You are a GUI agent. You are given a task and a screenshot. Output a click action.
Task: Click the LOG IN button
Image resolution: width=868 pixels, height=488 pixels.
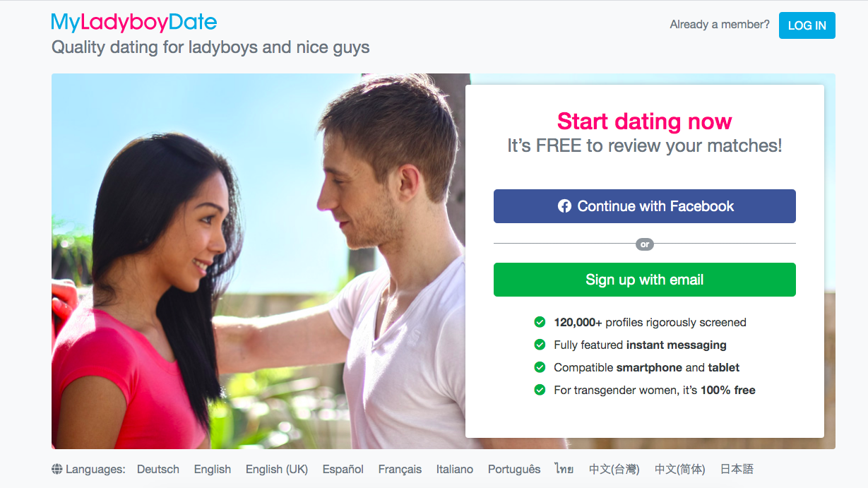[807, 25]
